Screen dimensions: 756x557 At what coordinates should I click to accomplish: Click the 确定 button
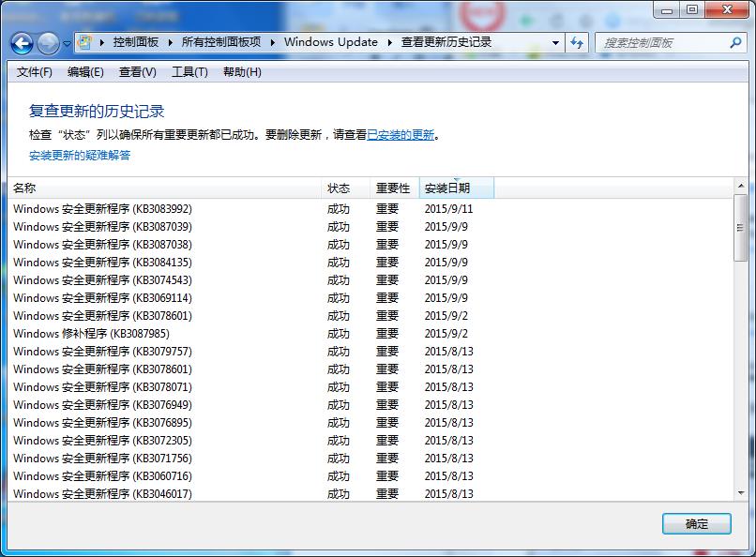tap(697, 524)
